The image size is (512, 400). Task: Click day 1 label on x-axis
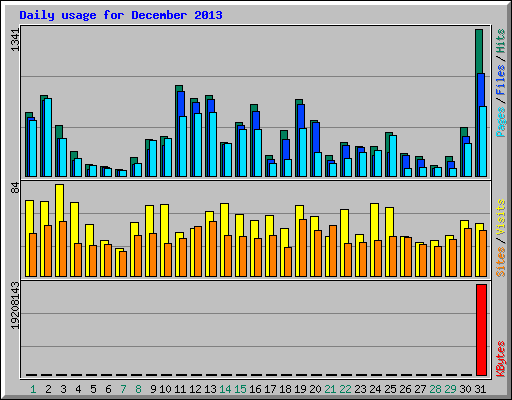click(33, 389)
